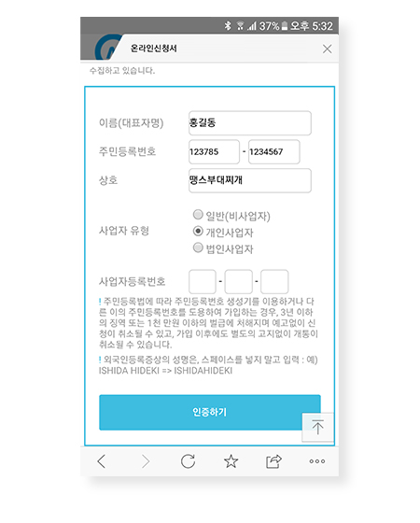This screenshot has height=523, width=420.
Task: Tap the browser back arrow
Action: pyautogui.click(x=102, y=461)
